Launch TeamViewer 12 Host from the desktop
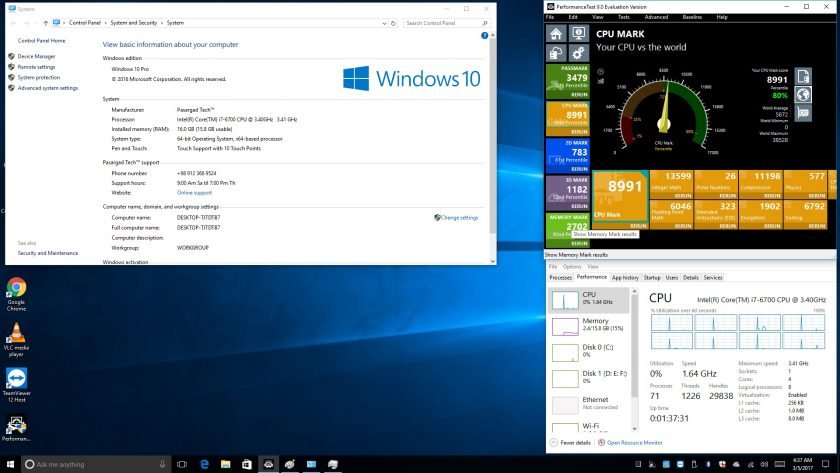840x473 pixels. [16, 379]
